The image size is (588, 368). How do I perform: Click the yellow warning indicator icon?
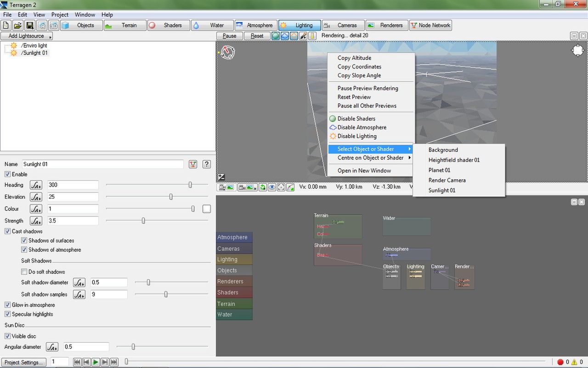coord(574,362)
